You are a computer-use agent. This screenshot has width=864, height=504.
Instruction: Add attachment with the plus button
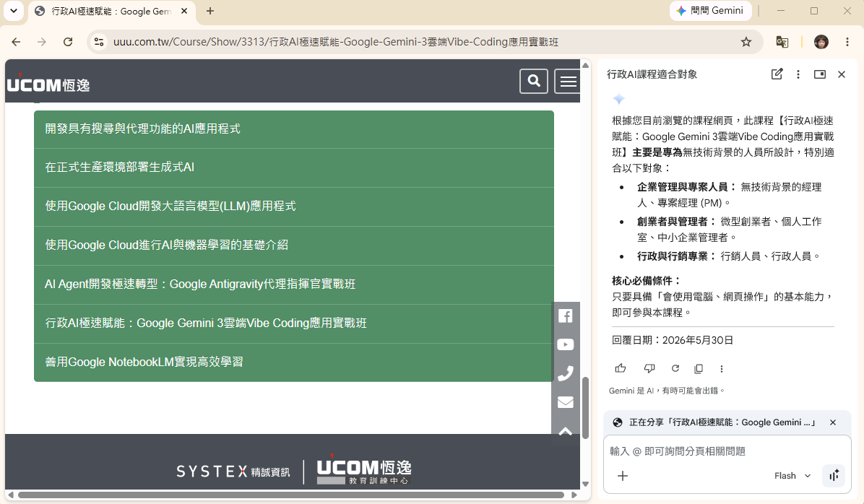(623, 476)
